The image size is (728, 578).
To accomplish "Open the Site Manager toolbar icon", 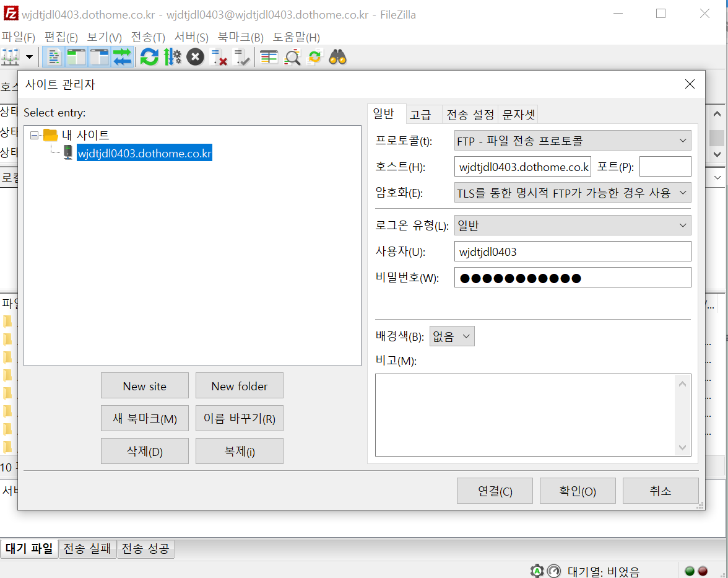I will pos(10,57).
